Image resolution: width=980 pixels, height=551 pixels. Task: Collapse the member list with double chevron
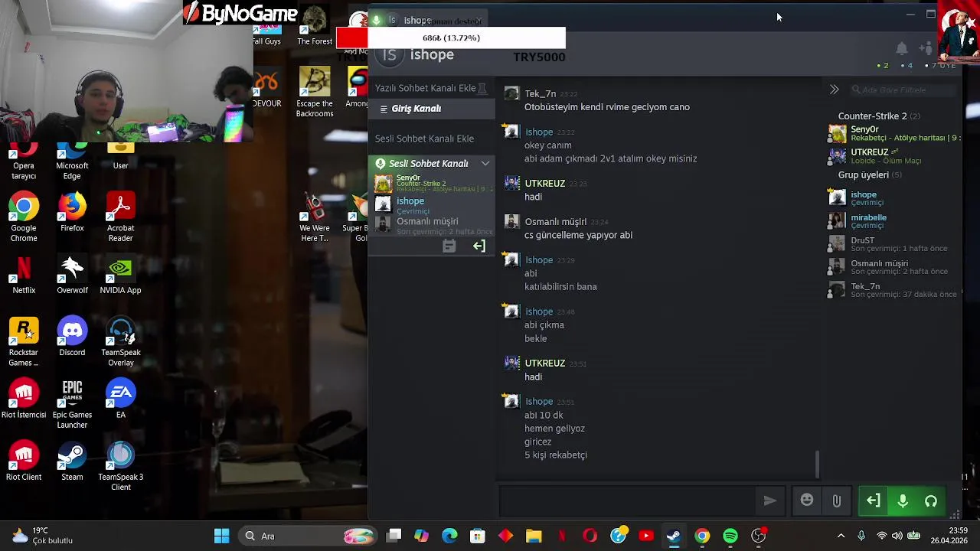pyautogui.click(x=835, y=90)
